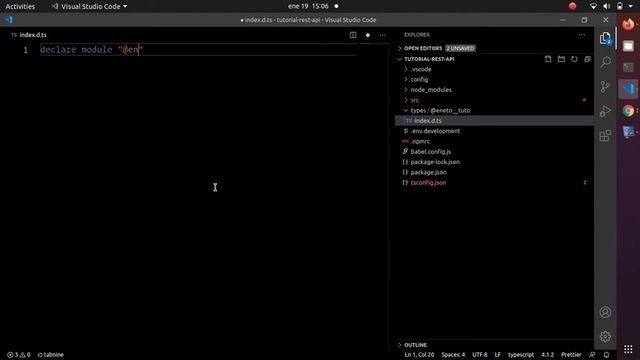Click the unsaved dot on editor tab bar
Screen dimensions: 640x360
point(368,35)
